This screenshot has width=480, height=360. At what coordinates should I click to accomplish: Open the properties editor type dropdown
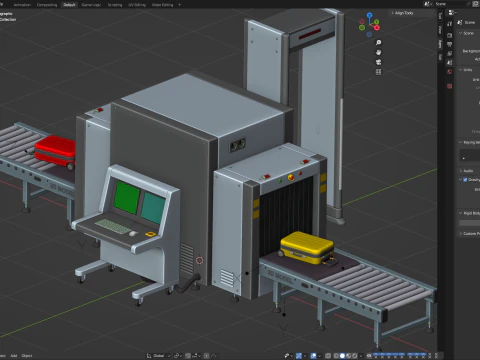point(452,13)
